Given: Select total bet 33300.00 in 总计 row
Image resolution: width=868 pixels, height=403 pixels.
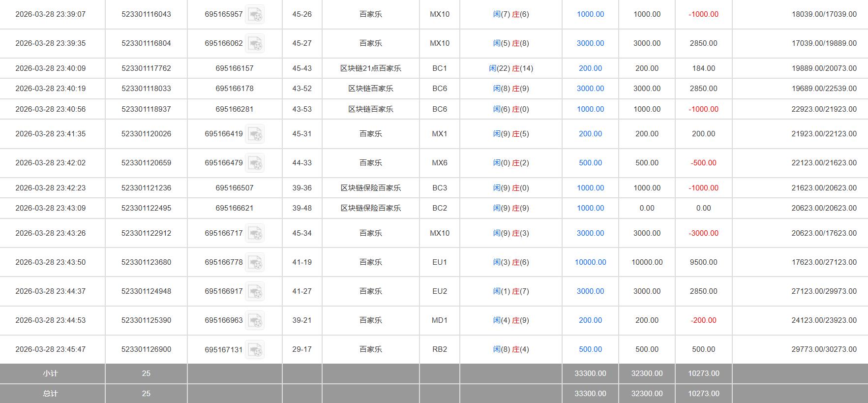Looking at the screenshot, I should point(590,394).
